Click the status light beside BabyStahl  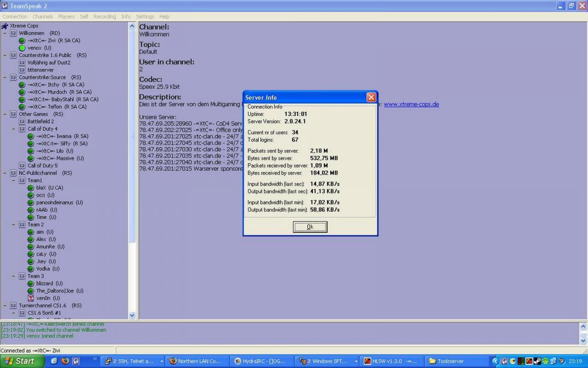tap(22, 99)
